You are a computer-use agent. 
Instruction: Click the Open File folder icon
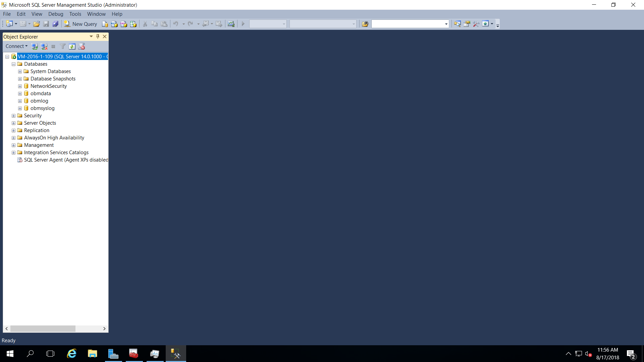pyautogui.click(x=37, y=24)
